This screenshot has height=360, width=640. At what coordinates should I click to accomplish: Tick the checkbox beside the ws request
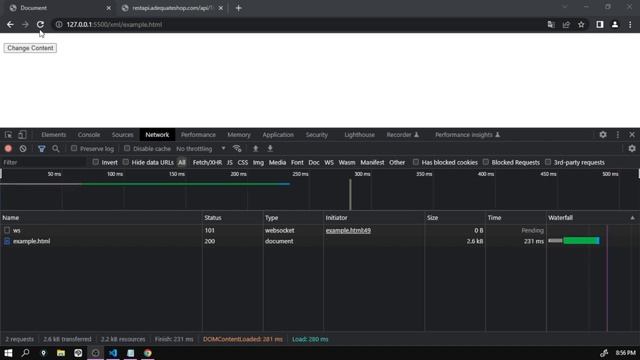[x=7, y=230]
